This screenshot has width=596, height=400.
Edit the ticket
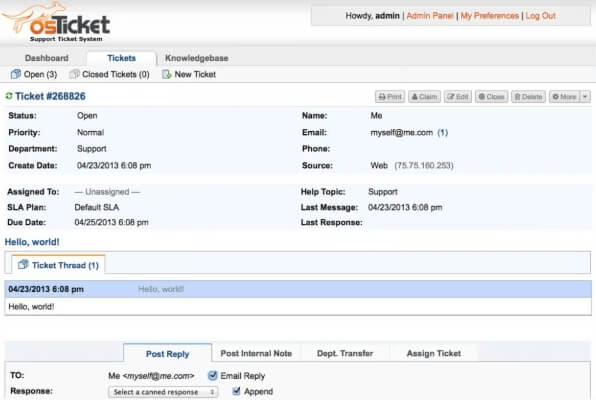[x=458, y=97]
